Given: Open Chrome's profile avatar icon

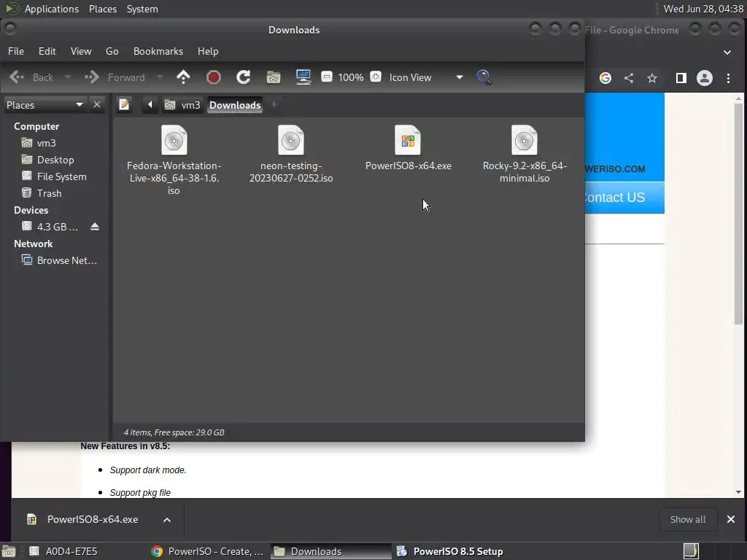Looking at the screenshot, I should coord(705,78).
